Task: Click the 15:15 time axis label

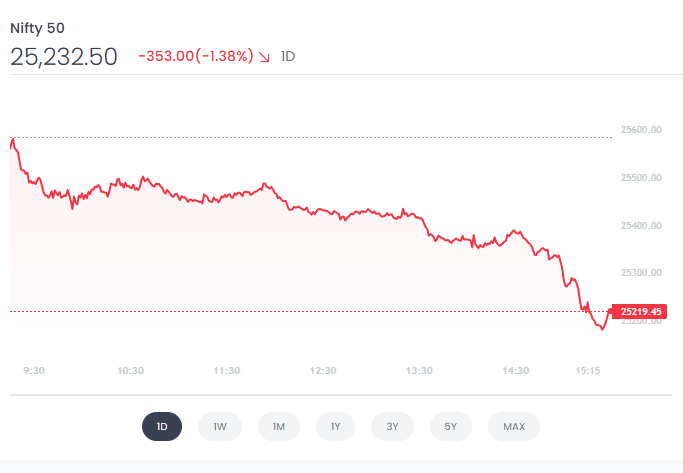Action: [x=588, y=370]
